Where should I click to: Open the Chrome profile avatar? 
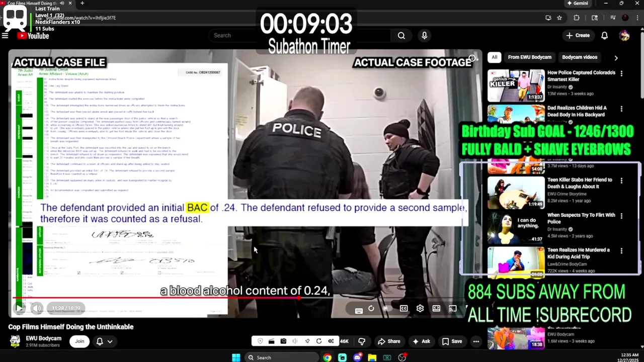point(625,18)
